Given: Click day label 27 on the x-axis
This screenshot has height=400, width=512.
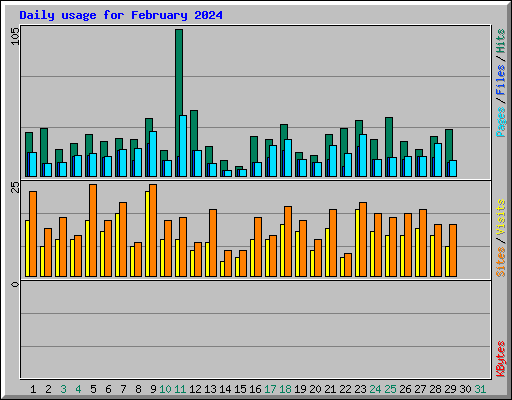Looking at the screenshot, I should (420, 389).
